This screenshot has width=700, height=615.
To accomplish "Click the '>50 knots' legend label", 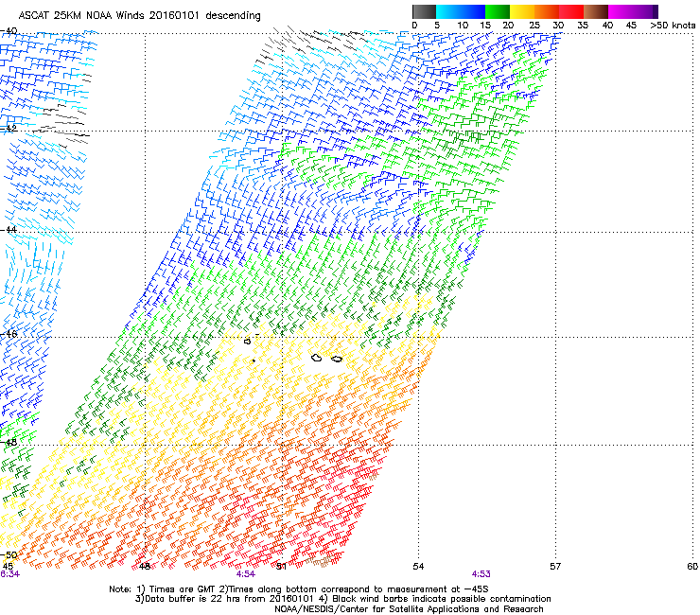I will 673,26.
